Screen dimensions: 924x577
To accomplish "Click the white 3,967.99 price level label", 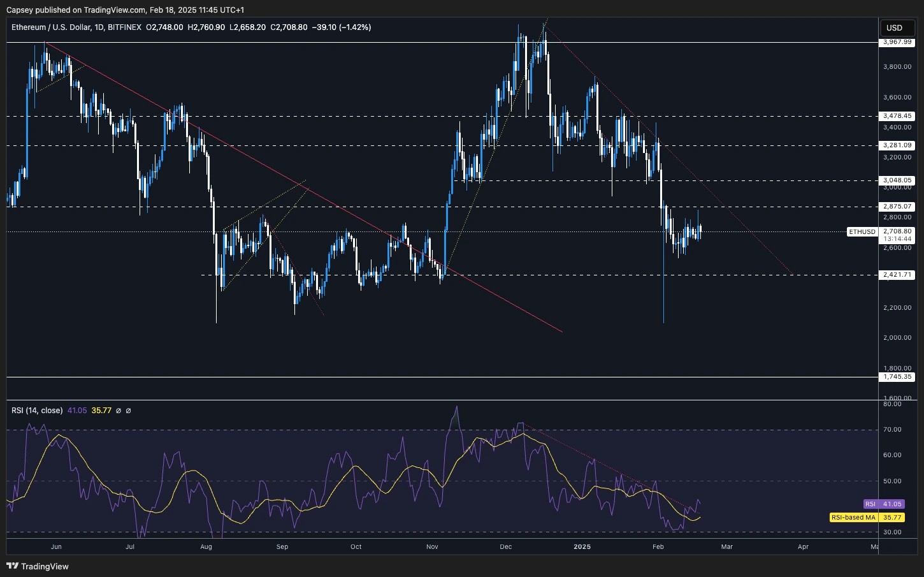I will 897,42.
